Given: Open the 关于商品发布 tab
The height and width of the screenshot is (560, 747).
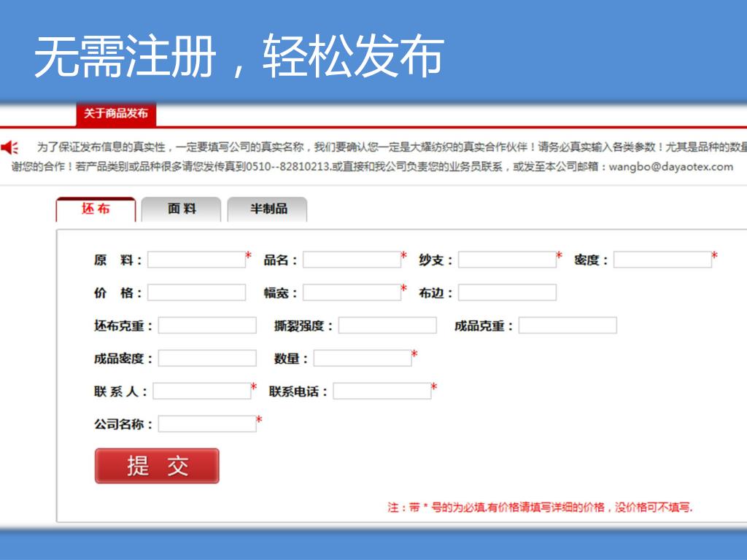Looking at the screenshot, I should 115,114.
